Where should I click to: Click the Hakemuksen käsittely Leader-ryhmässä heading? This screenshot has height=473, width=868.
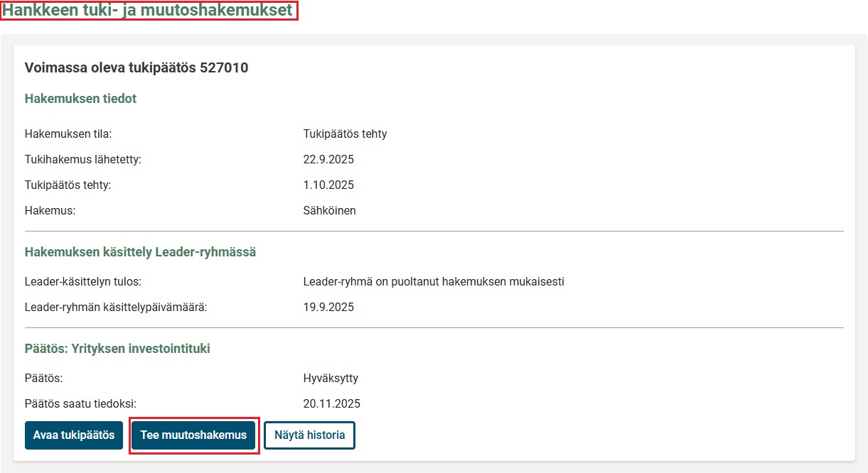(x=141, y=251)
